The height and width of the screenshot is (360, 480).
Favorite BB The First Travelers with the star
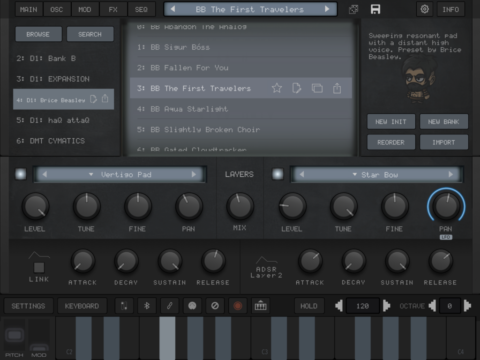277,88
